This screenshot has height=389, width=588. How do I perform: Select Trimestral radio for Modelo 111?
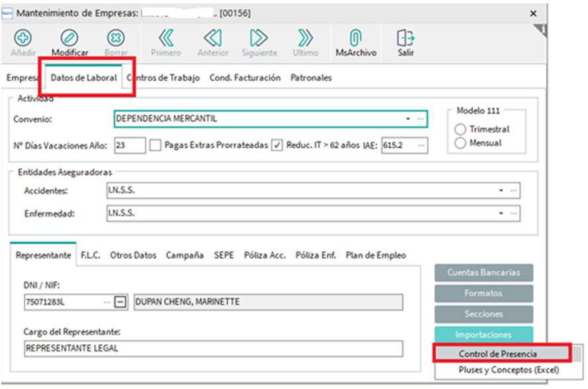coord(460,130)
